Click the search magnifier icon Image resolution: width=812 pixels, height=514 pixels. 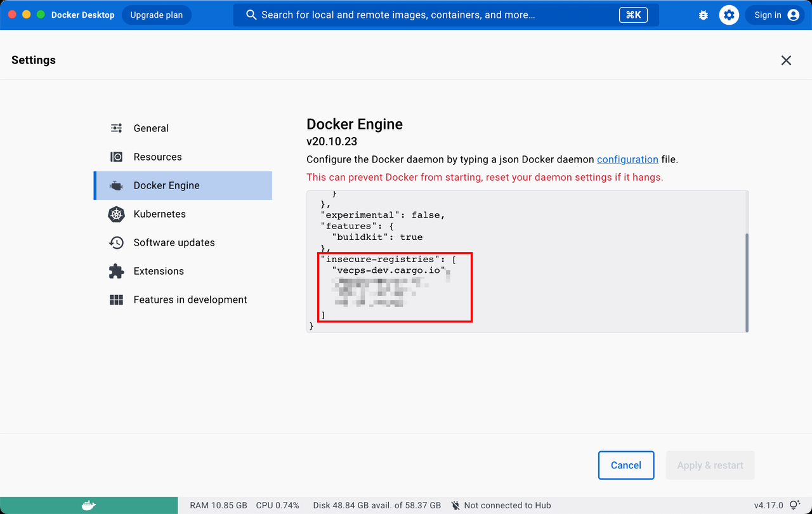click(251, 15)
